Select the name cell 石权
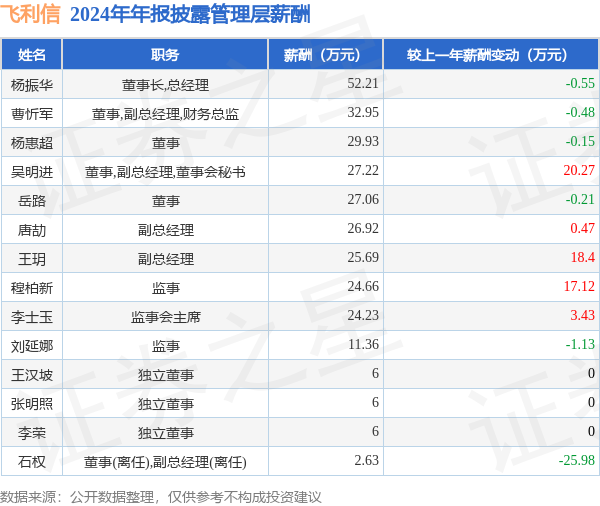The image size is (600, 506). [32, 462]
